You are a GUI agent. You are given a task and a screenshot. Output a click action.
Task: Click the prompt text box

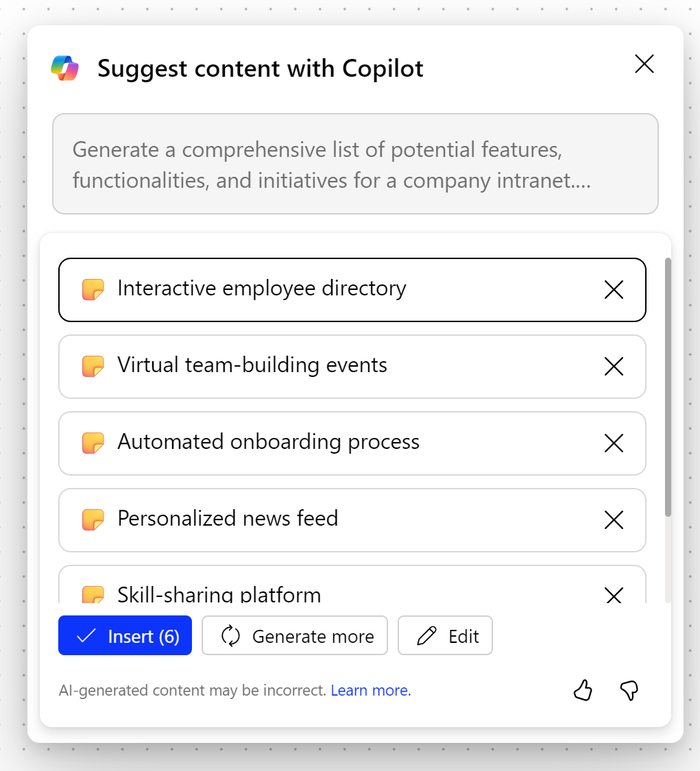pos(355,164)
